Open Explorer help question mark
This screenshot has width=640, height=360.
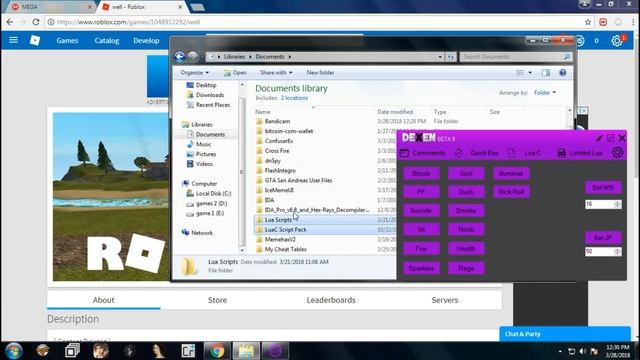(562, 73)
